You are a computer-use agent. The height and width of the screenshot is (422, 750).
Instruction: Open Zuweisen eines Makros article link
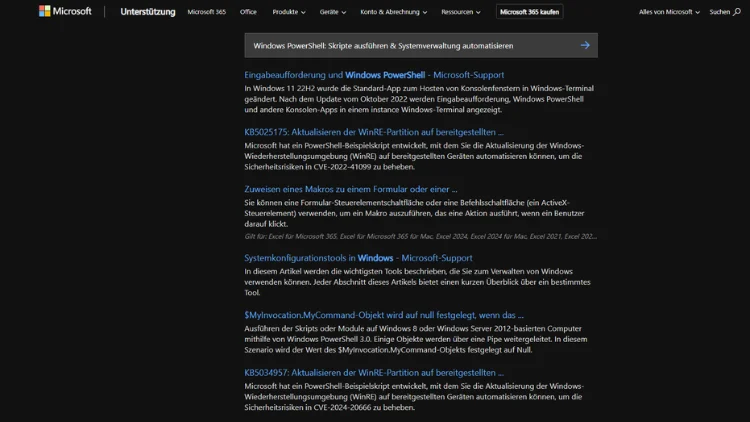click(351, 189)
